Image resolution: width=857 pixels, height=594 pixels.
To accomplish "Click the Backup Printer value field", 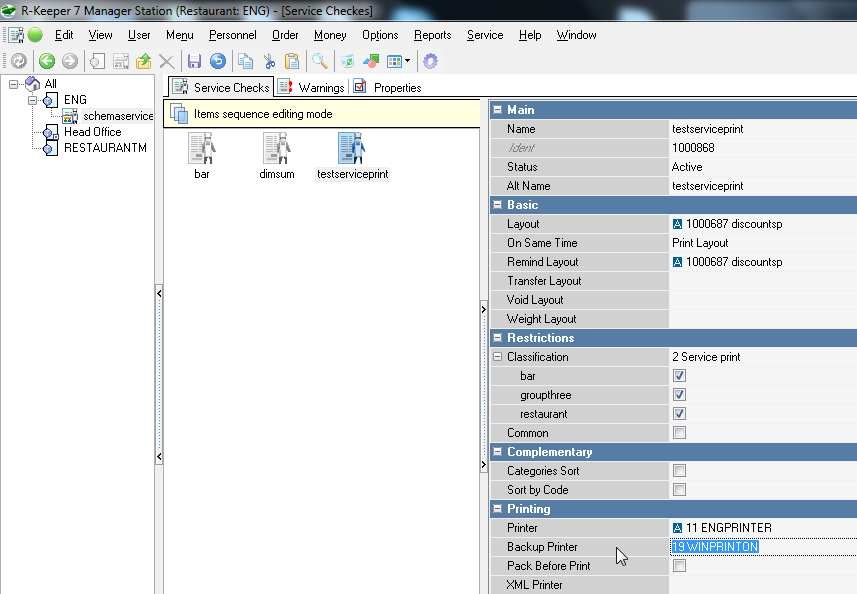I will [762, 547].
